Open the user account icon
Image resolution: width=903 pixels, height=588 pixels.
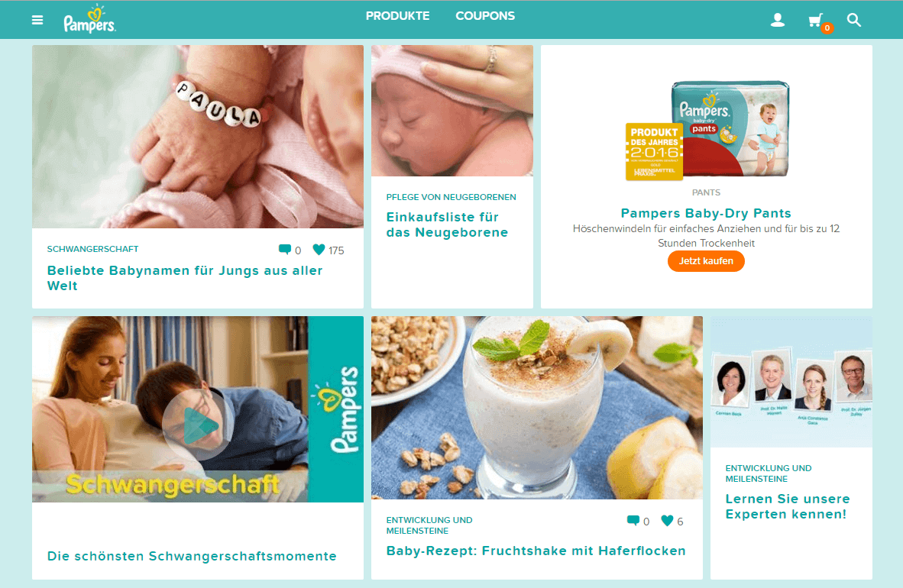778,20
